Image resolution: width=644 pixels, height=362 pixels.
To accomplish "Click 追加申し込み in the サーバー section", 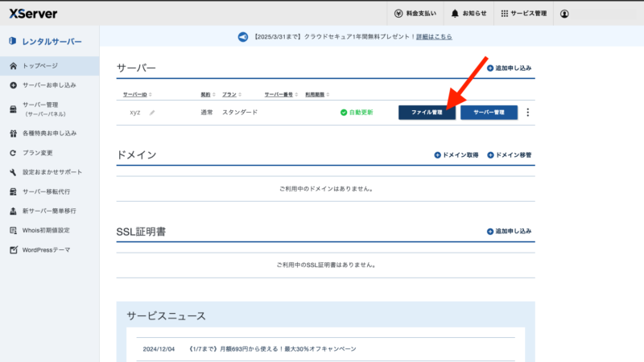I will click(509, 68).
